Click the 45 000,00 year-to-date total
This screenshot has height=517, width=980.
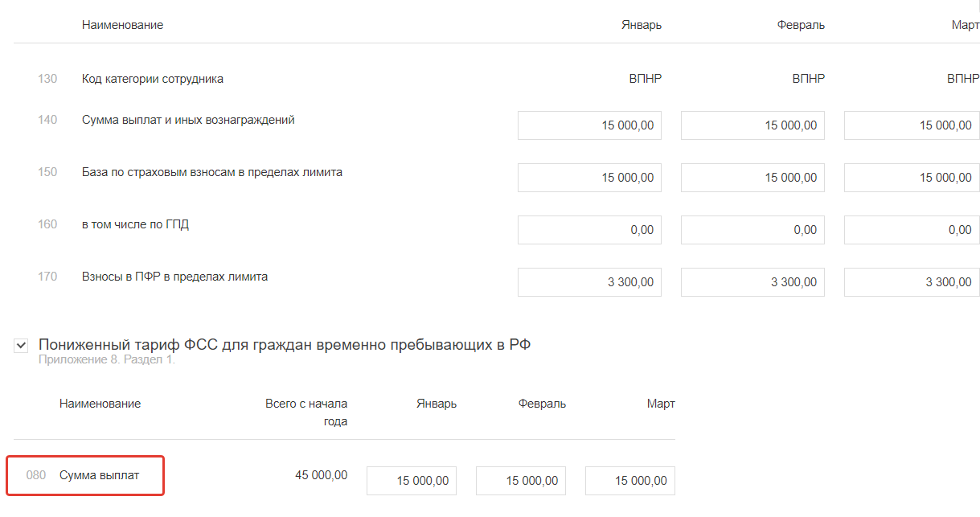coord(322,475)
